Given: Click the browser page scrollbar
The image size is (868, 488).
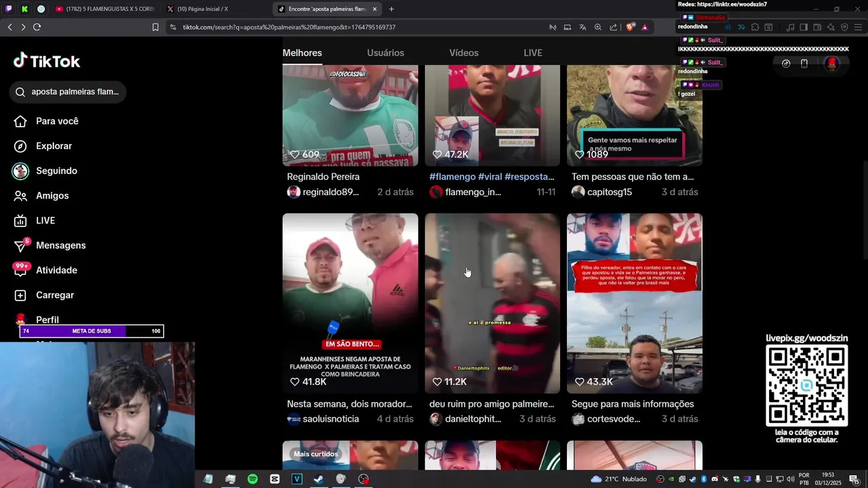Looking at the screenshot, I should pyautogui.click(x=865, y=210).
